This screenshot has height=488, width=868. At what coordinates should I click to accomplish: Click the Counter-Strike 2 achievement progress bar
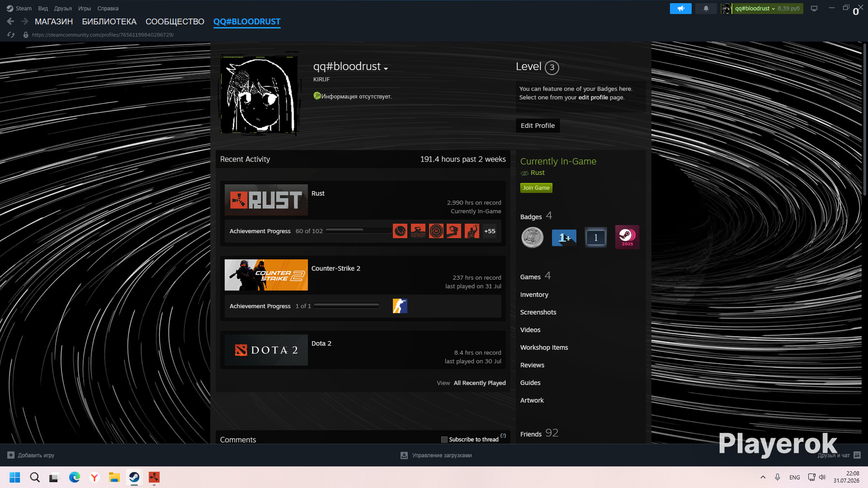[x=347, y=306]
